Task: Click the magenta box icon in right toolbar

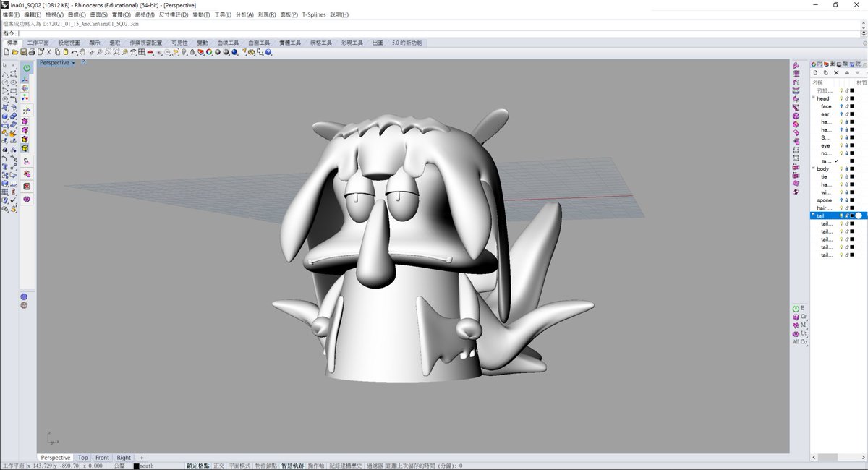Action: tap(796, 124)
